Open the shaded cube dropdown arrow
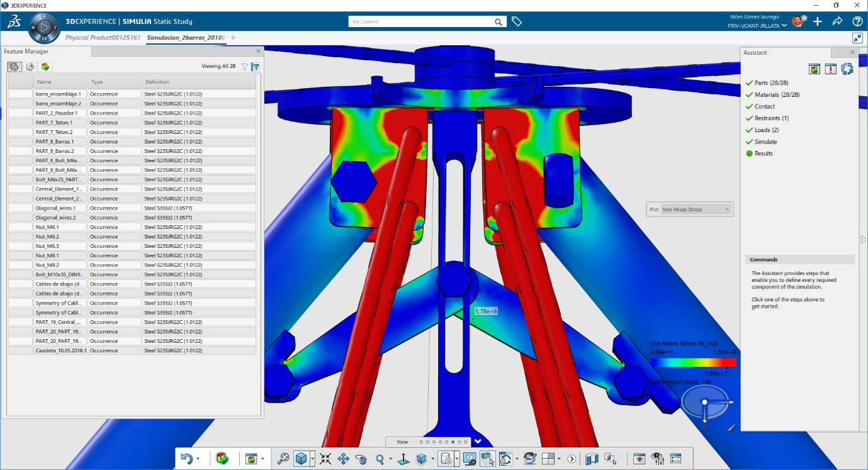Viewport: 868px width, 470px height. click(x=432, y=459)
